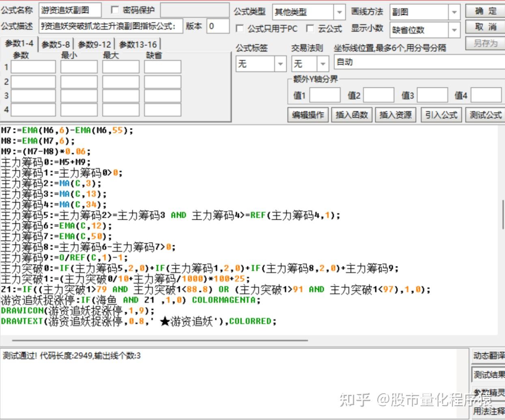
Task: Click the password field beside 密码保护
Action: pyautogui.click(x=194, y=10)
